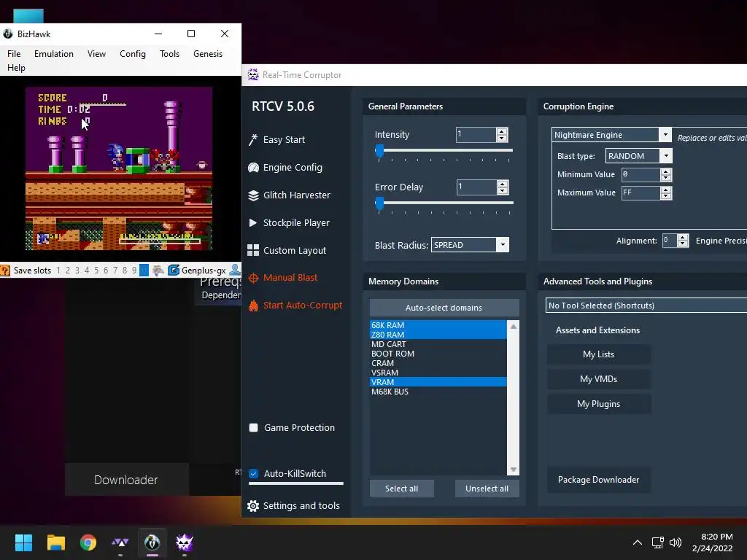The height and width of the screenshot is (560, 747).
Task: Open BizHawk Emulation menu
Action: pos(54,54)
